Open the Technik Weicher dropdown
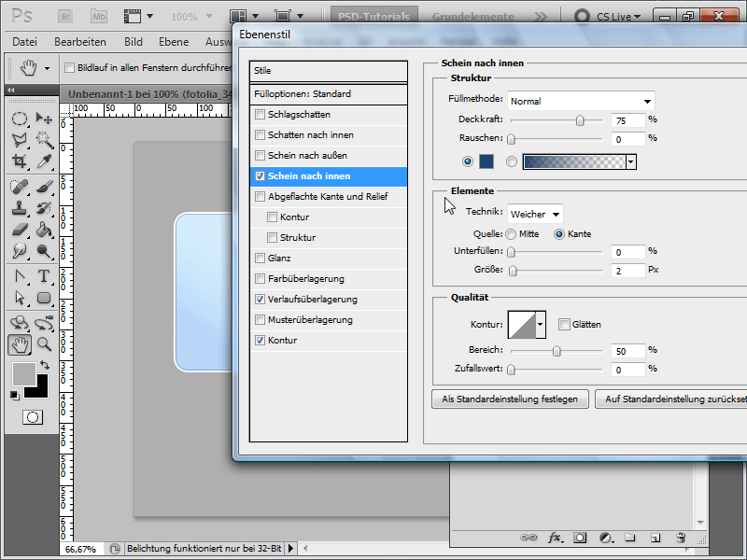Viewport: 747px width, 560px height. pos(535,214)
